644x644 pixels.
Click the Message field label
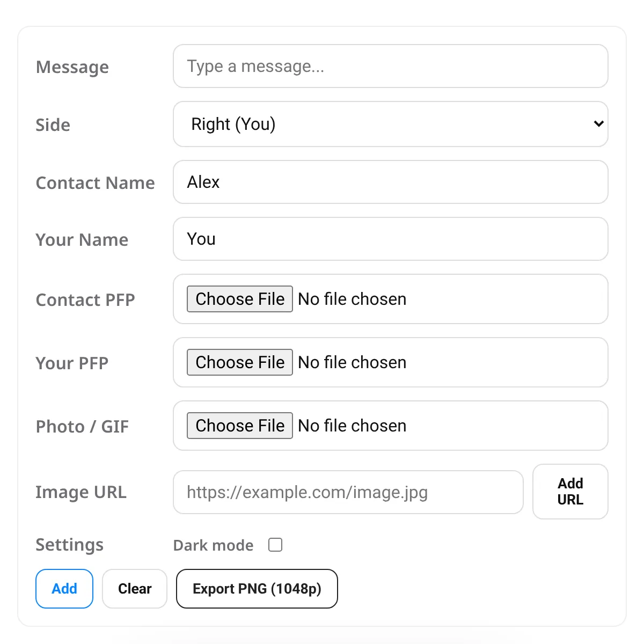(x=72, y=67)
